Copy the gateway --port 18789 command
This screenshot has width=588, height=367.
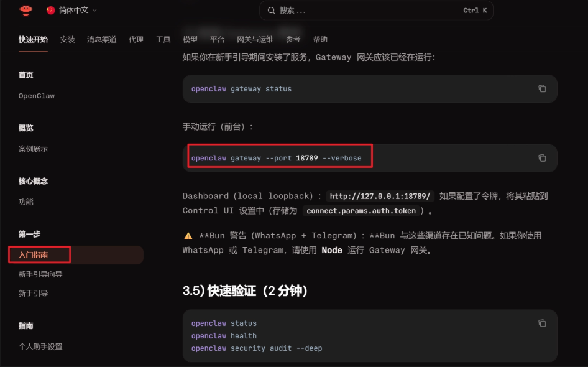coord(542,158)
